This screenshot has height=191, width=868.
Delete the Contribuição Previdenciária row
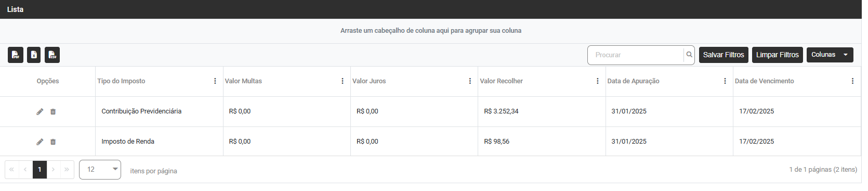[53, 111]
